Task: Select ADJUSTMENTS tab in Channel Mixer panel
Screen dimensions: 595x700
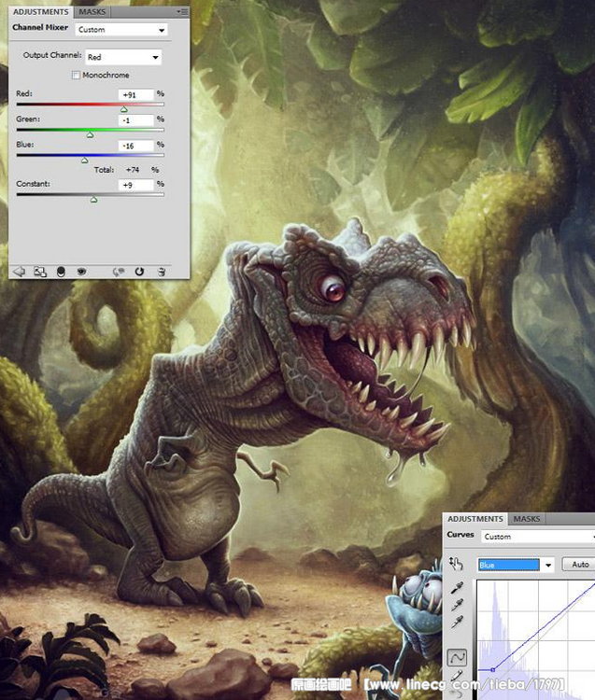Action: coord(41,12)
